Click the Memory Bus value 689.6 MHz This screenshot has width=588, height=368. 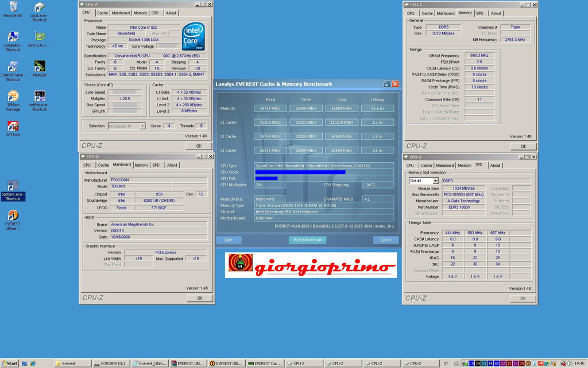tap(270, 200)
